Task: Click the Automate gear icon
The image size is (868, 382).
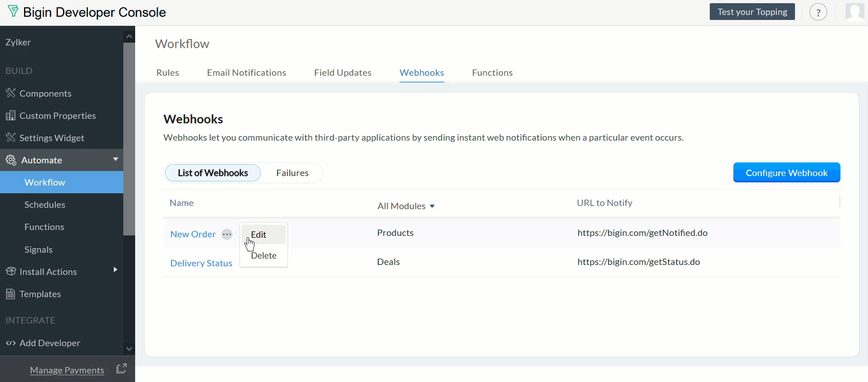Action: point(11,160)
